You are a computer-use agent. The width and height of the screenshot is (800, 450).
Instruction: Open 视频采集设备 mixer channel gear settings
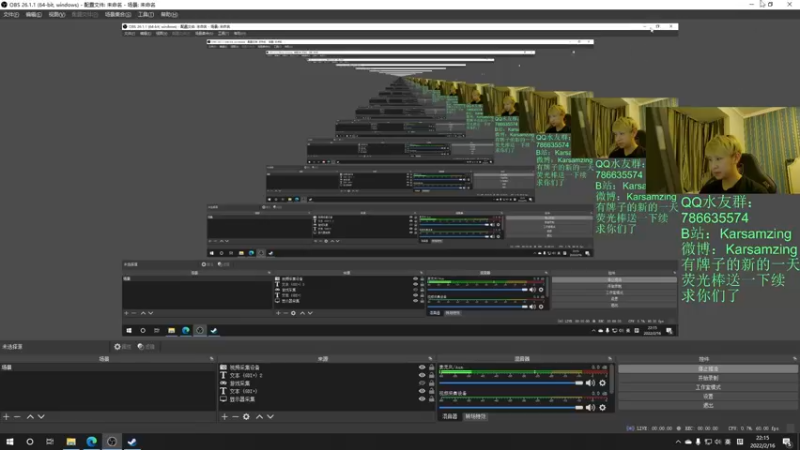point(603,407)
